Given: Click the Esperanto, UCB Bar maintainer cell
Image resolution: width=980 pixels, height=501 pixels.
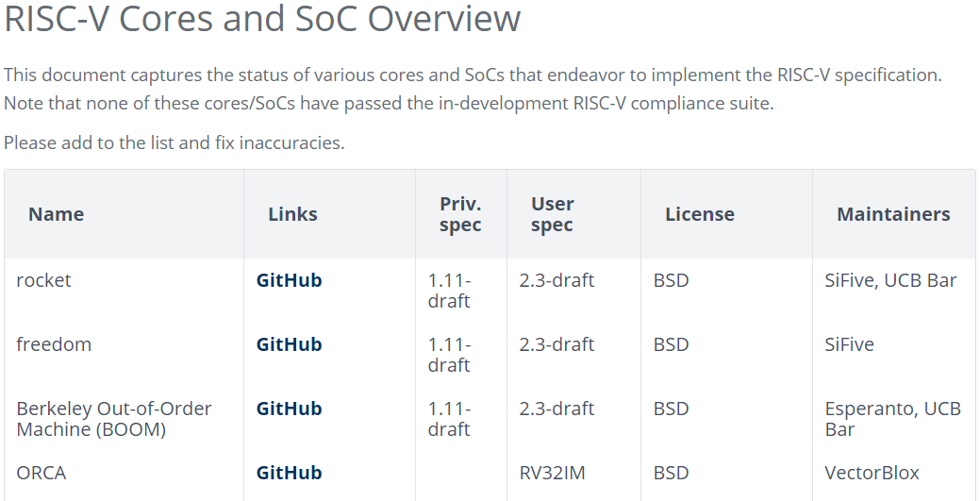Looking at the screenshot, I should coord(892,418).
